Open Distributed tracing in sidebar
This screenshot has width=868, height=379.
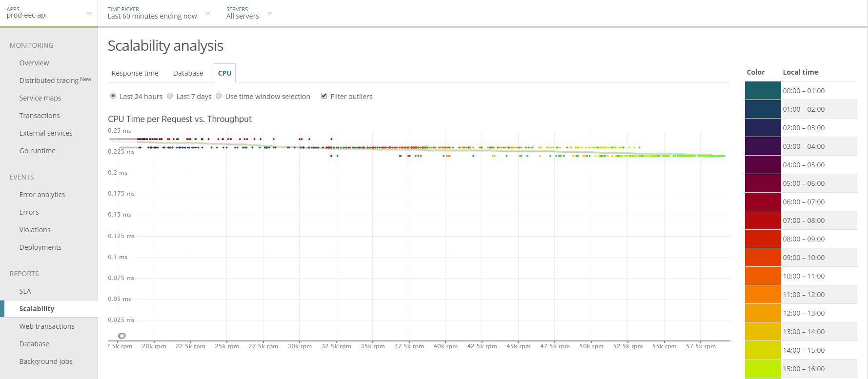click(x=49, y=80)
